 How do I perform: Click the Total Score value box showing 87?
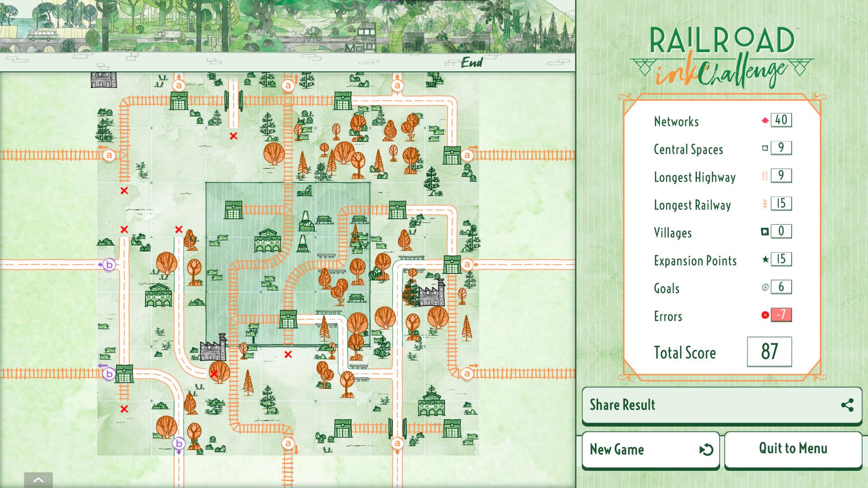coord(770,351)
